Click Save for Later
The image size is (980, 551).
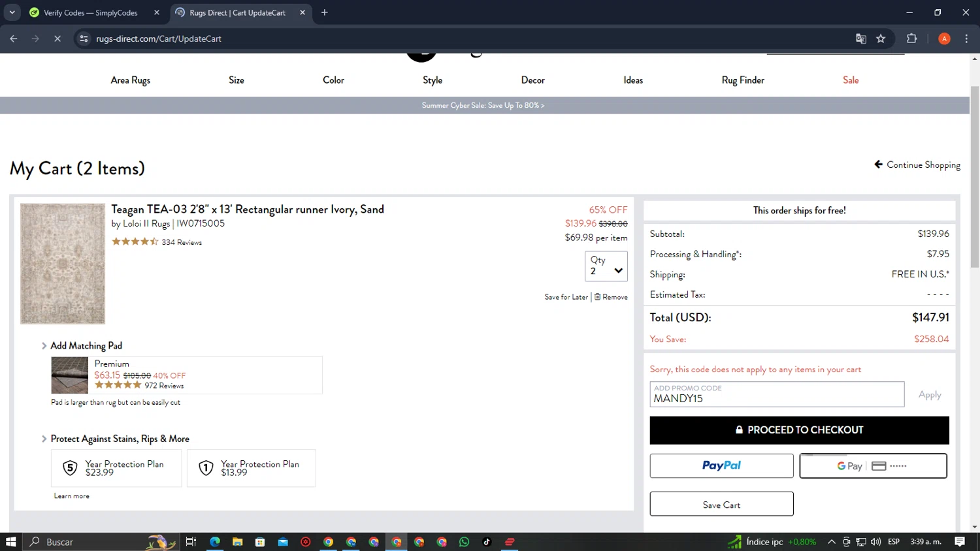[x=566, y=297]
